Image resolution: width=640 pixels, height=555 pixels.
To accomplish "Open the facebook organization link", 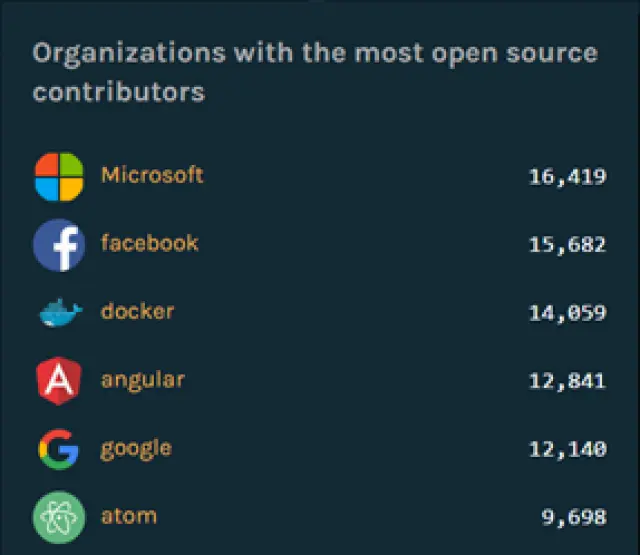I will click(150, 243).
